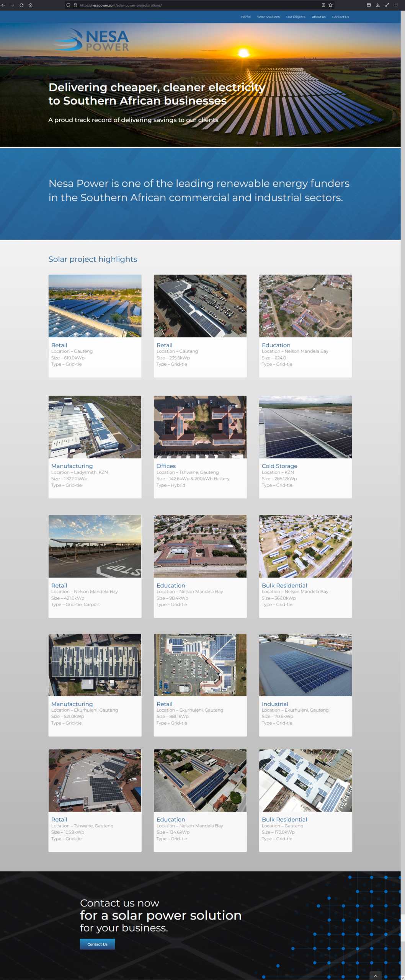The width and height of the screenshot is (405, 980).
Task: Click the browser forward arrow
Action: [x=12, y=5]
